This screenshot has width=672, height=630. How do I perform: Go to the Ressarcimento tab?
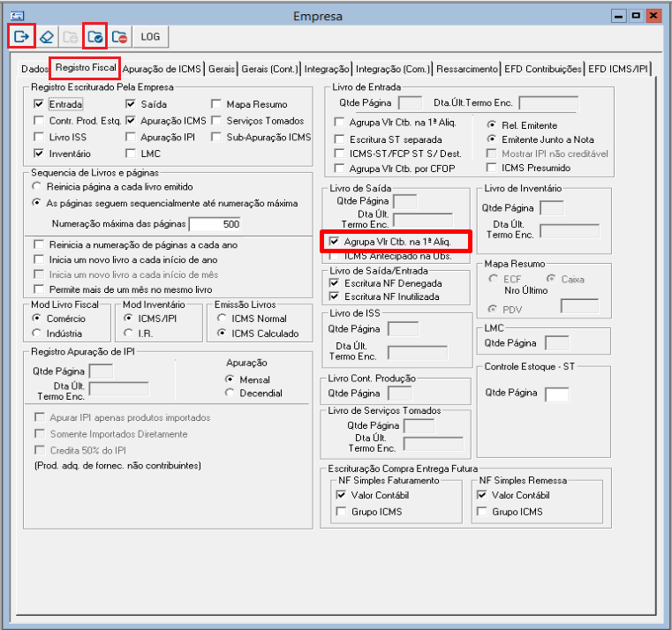pyautogui.click(x=467, y=69)
